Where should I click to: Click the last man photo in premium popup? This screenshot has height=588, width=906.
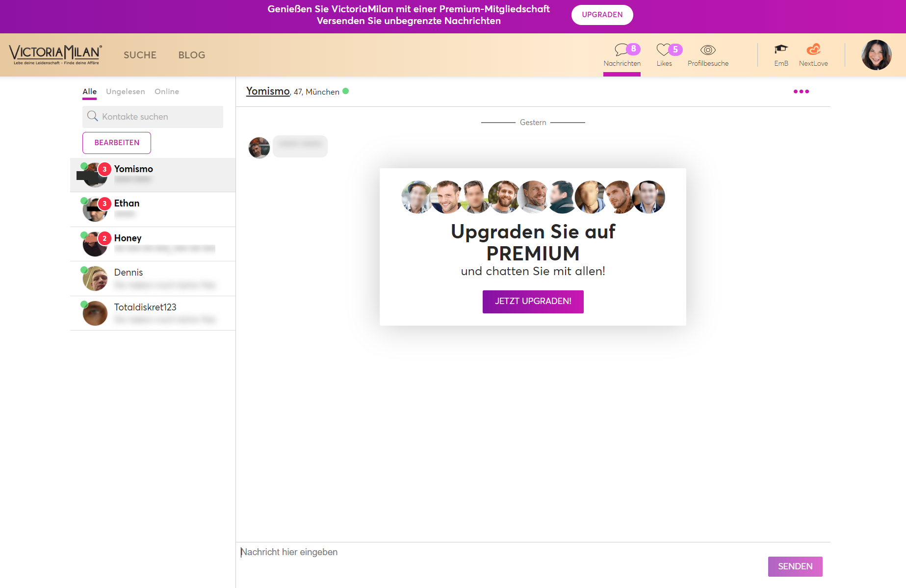[x=648, y=197]
